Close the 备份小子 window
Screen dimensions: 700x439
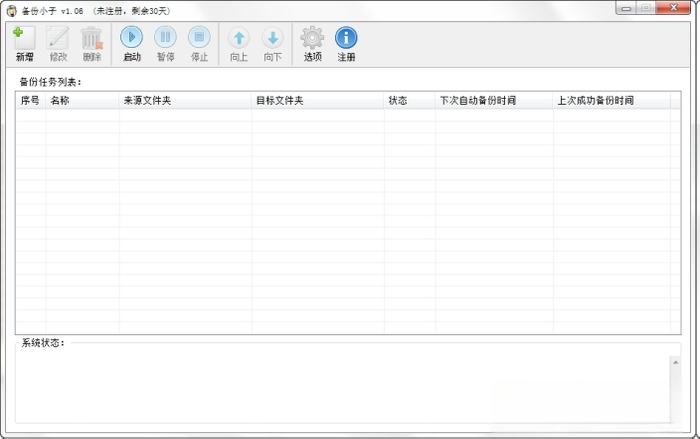[673, 8]
